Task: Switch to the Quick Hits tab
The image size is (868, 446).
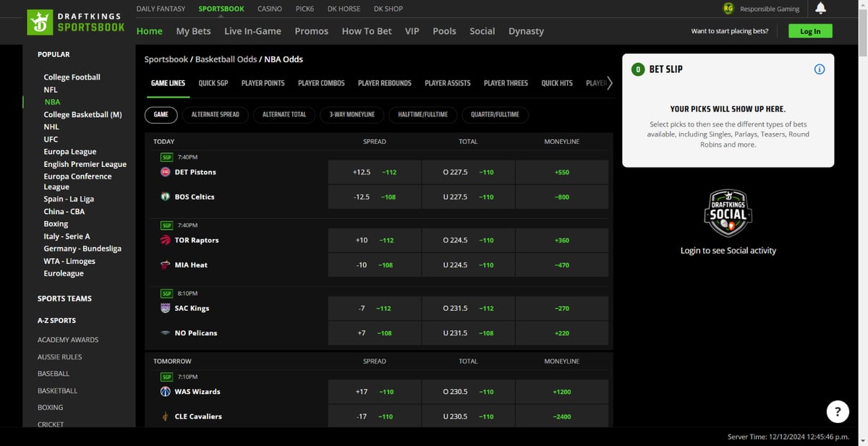Action: point(557,83)
